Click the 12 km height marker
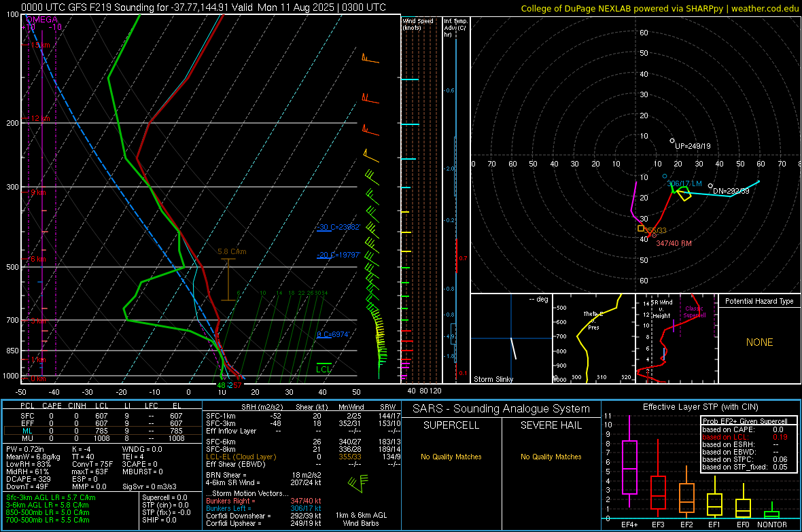This screenshot has width=802, height=532. pyautogui.click(x=39, y=118)
